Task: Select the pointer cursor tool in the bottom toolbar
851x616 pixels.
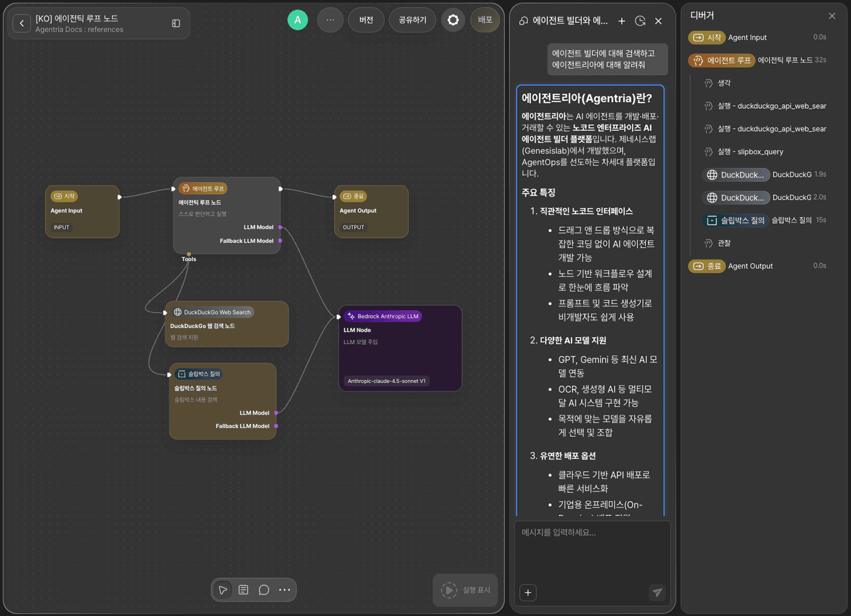Action: click(x=223, y=590)
